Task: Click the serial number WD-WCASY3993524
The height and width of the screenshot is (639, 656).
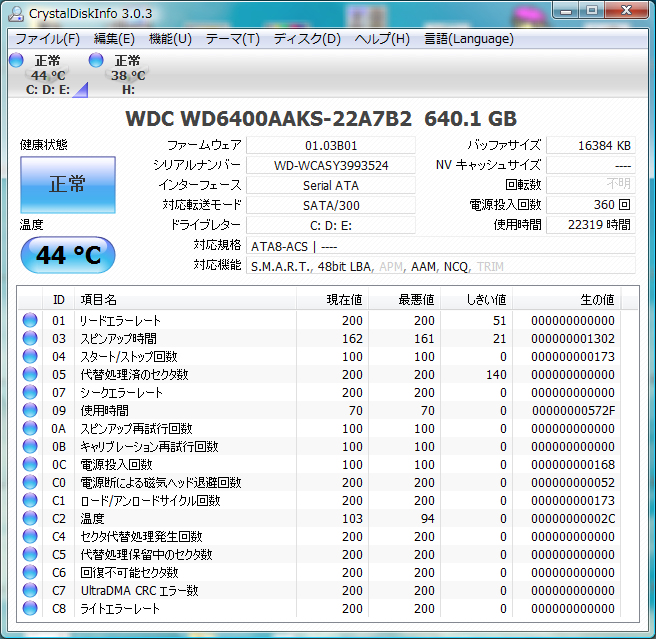Action: point(331,165)
